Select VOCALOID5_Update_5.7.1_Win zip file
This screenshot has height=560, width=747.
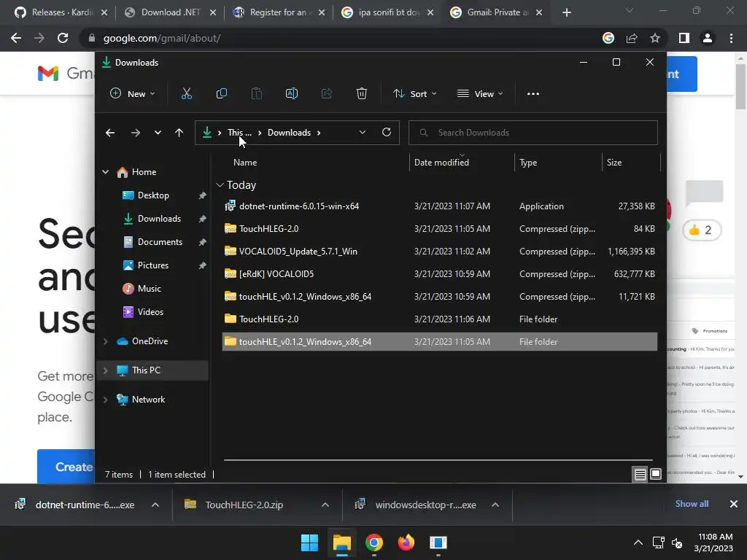coord(440,252)
